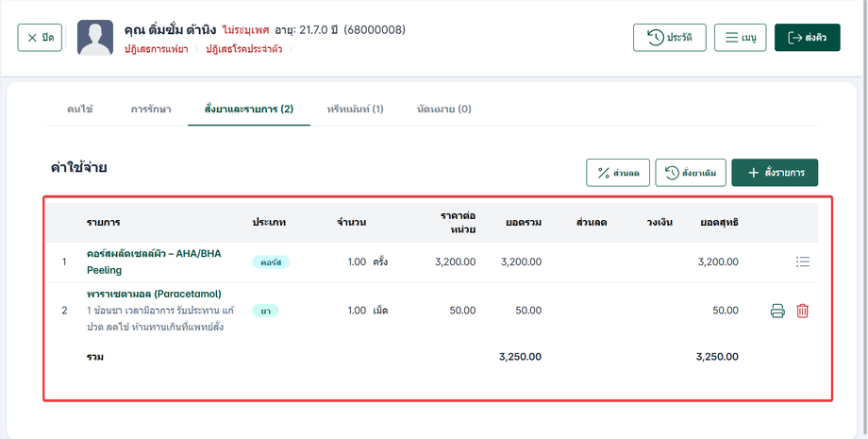The width and height of the screenshot is (868, 439).
Task: Open the พาราเซตามอล (Paracetamol) item link
Action: pyautogui.click(x=154, y=294)
